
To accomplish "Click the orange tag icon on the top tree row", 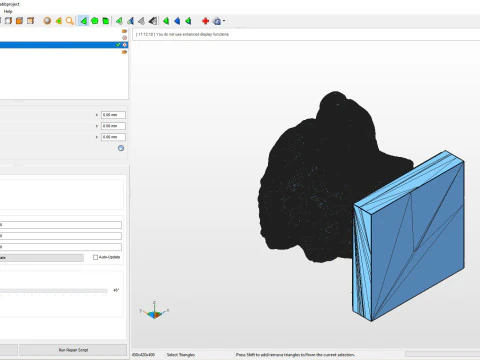I will click(x=124, y=31).
